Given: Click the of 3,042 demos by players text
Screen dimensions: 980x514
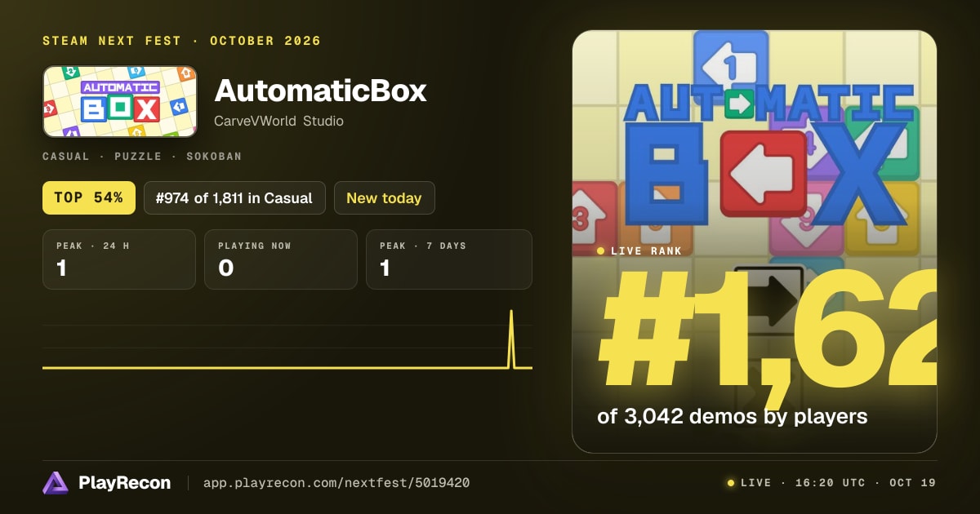Looking at the screenshot, I should 732,416.
